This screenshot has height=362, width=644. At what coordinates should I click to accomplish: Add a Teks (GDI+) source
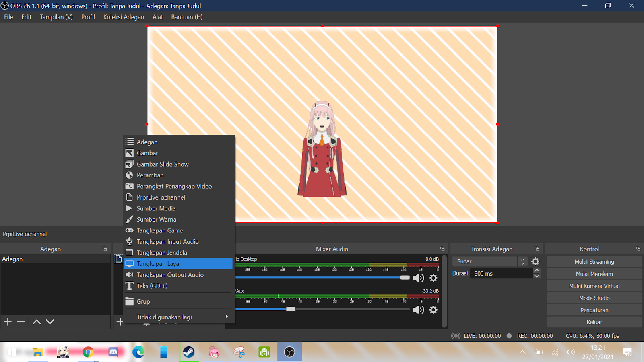(179, 286)
